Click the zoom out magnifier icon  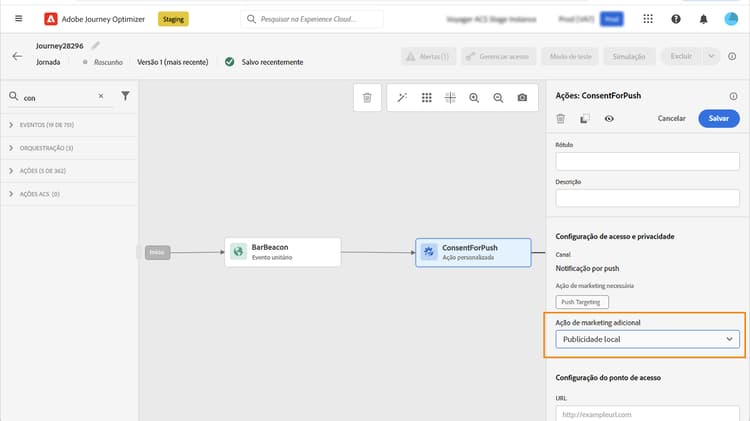[498, 97]
